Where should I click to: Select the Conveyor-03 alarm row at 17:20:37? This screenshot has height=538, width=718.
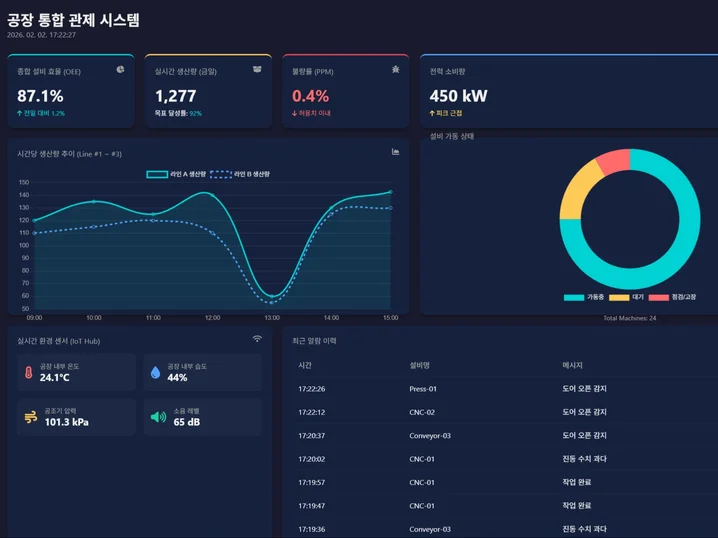(500, 435)
